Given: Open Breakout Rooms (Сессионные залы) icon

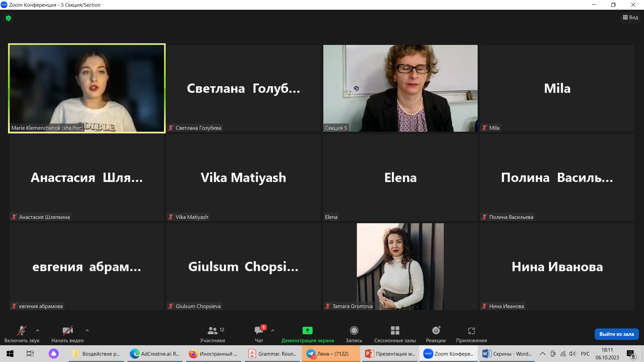Looking at the screenshot, I should [395, 330].
